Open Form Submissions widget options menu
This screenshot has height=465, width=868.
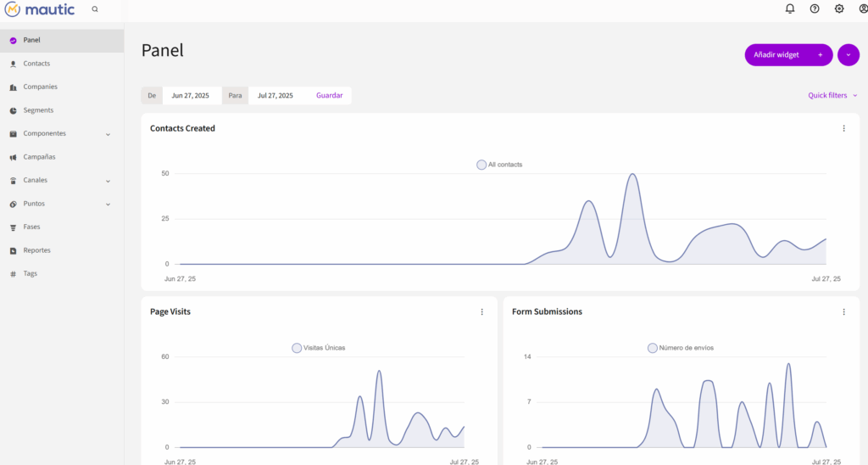point(843,312)
